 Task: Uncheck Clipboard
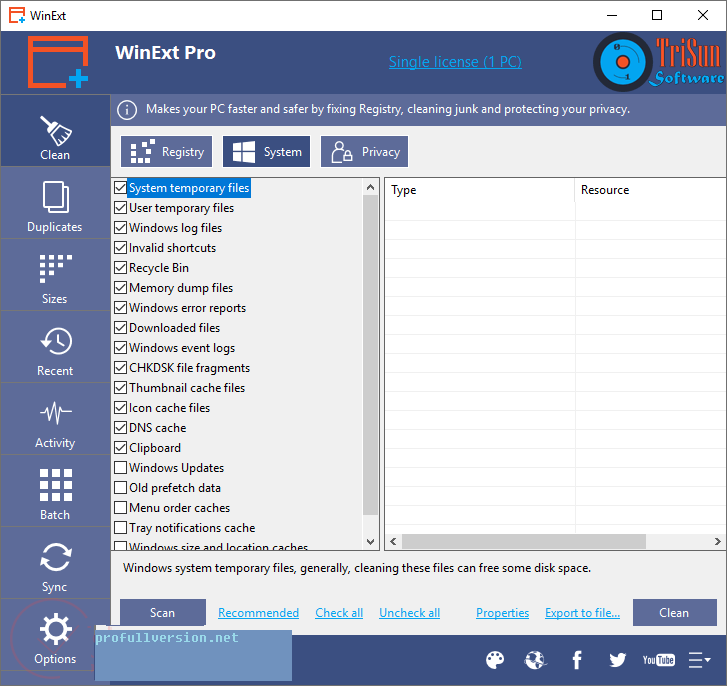[121, 447]
